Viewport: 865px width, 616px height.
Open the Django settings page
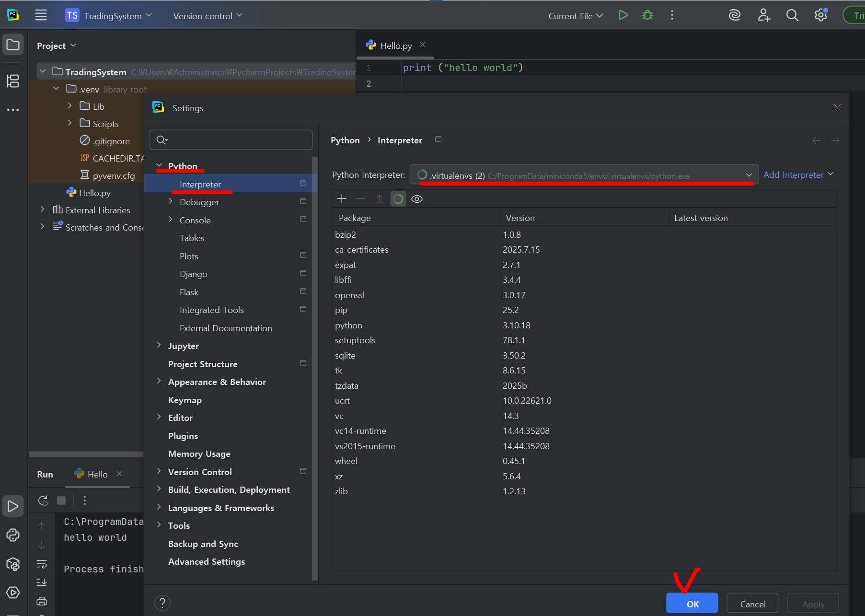194,274
